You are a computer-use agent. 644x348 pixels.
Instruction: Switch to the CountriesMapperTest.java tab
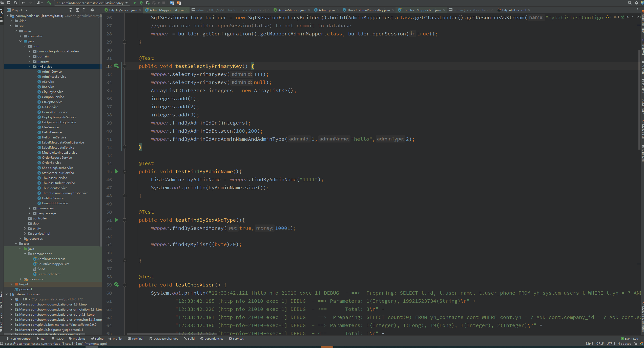[x=420, y=10]
